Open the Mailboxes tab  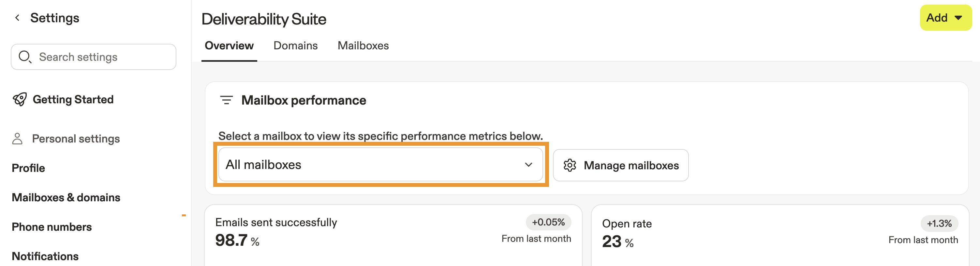point(363,46)
